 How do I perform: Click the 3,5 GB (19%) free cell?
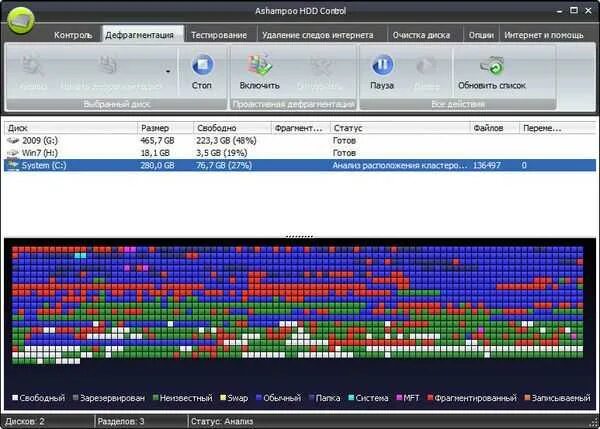pos(222,153)
